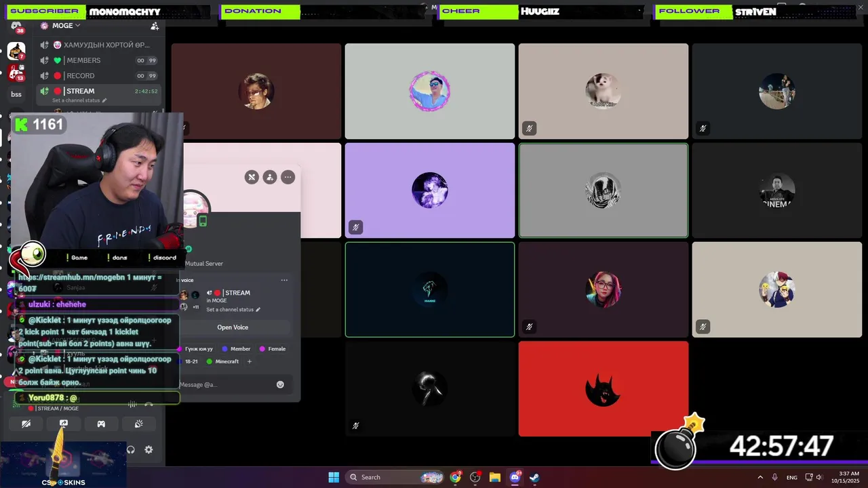Select the STREAM voice channel

click(98, 91)
